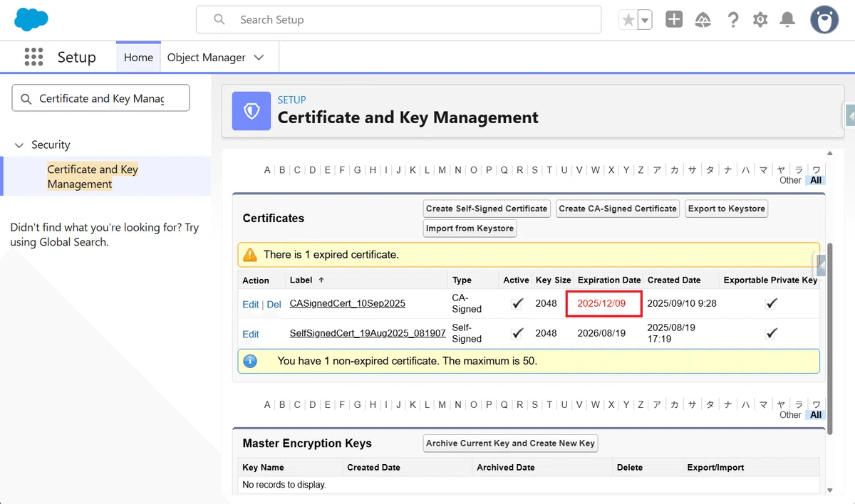Viewport: 855px width, 504px height.
Task: Open the Object Manager tab
Action: coord(206,57)
